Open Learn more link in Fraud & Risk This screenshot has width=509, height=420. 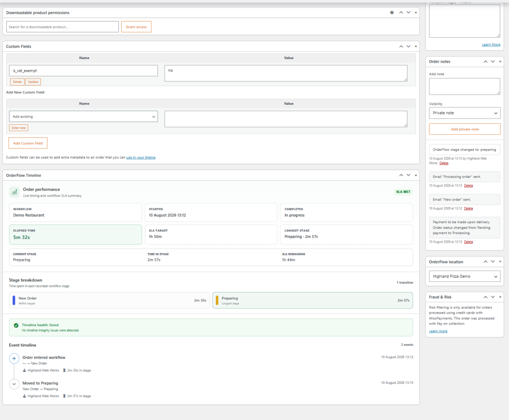(x=438, y=331)
